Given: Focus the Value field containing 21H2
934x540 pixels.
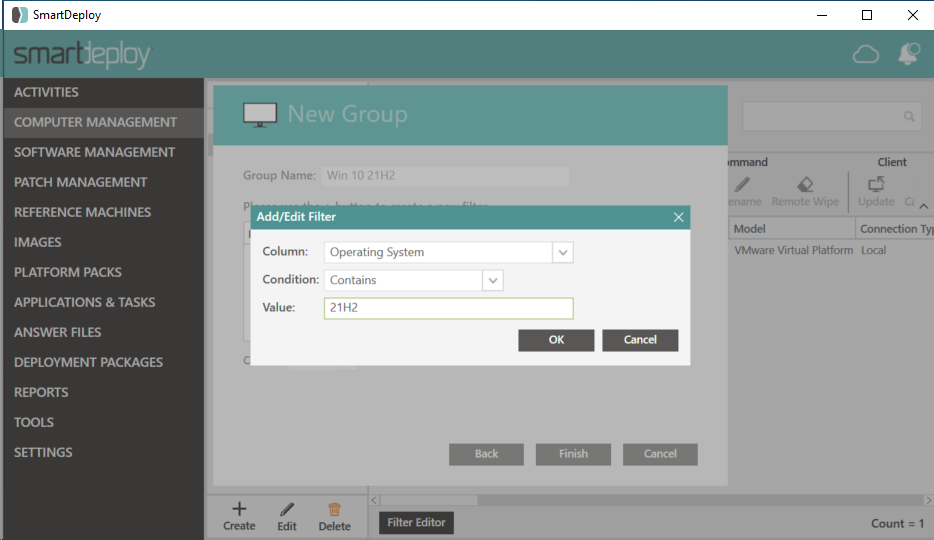Looking at the screenshot, I should tap(449, 308).
